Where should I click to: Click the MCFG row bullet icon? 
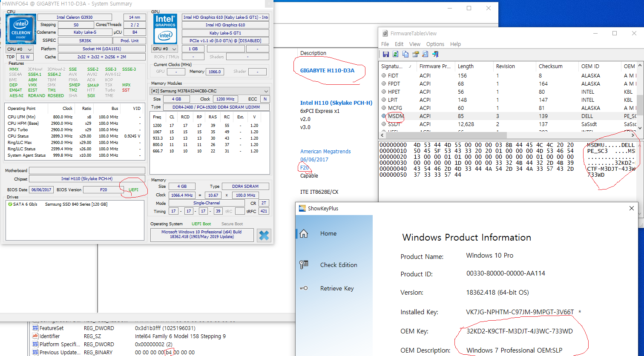pos(384,108)
